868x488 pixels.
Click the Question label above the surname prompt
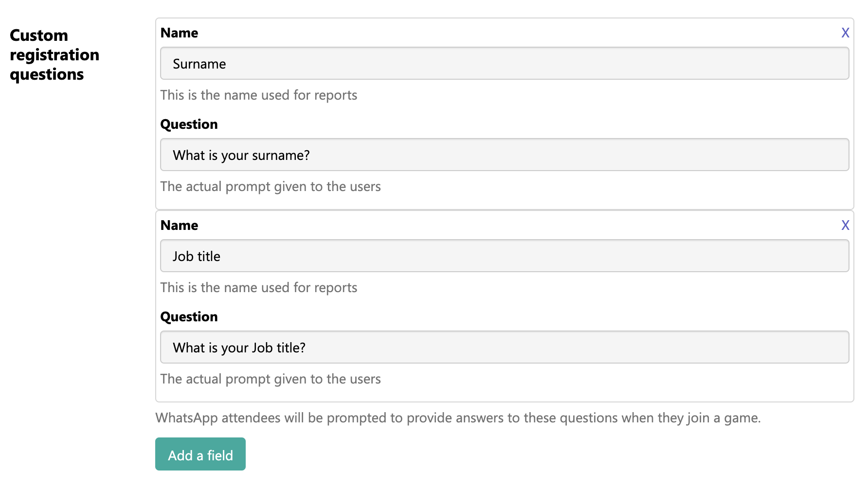pyautogui.click(x=189, y=124)
